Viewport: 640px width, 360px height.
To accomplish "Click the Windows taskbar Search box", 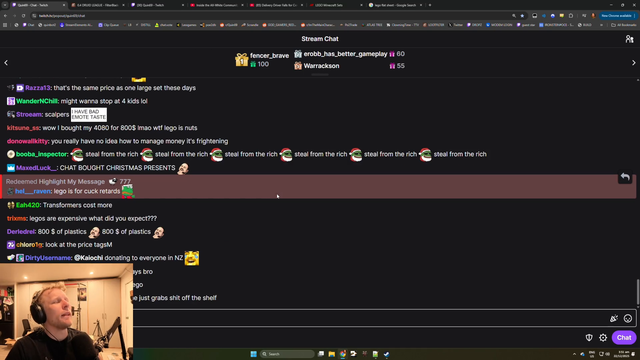I will (287, 354).
